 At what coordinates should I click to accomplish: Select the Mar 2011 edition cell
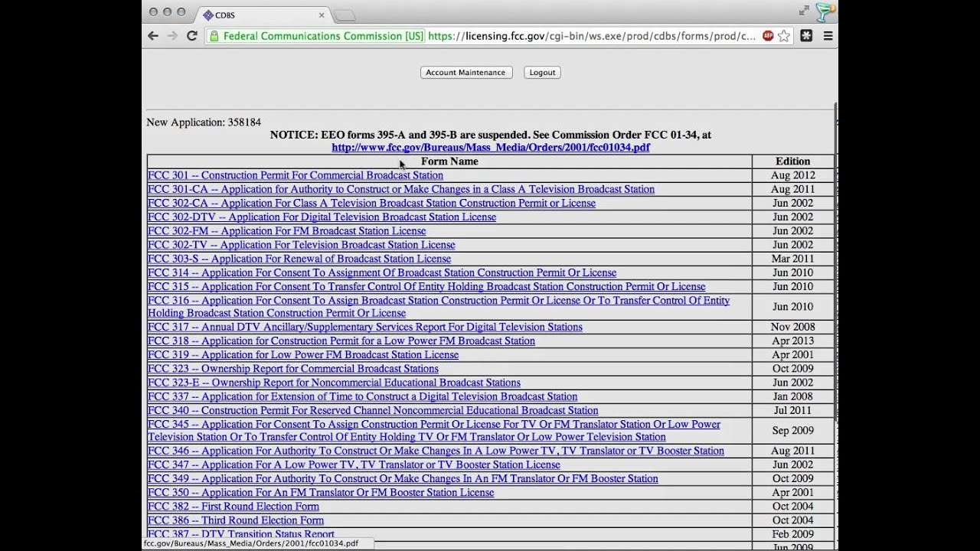tap(792, 259)
